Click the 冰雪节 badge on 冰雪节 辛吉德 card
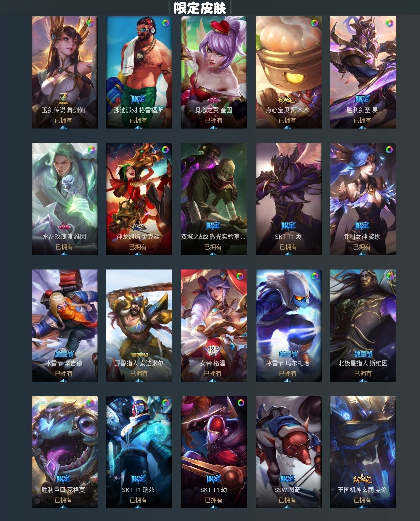 64,354
